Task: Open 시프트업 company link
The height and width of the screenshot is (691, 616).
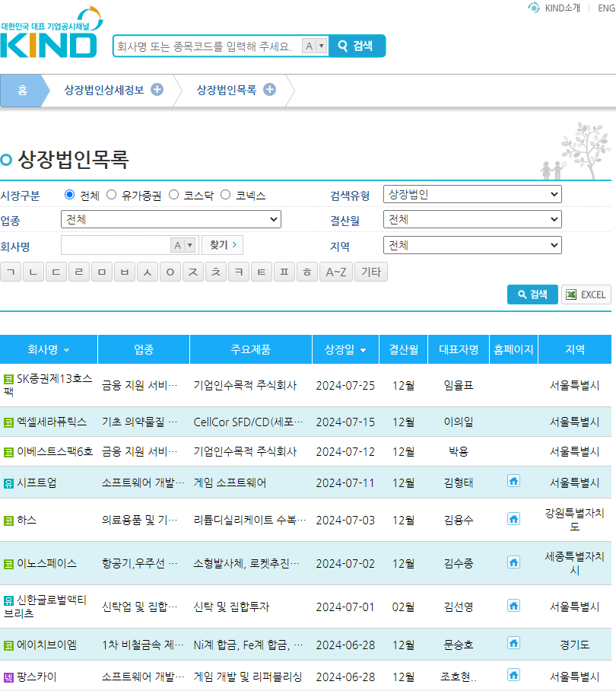Action: click(37, 482)
